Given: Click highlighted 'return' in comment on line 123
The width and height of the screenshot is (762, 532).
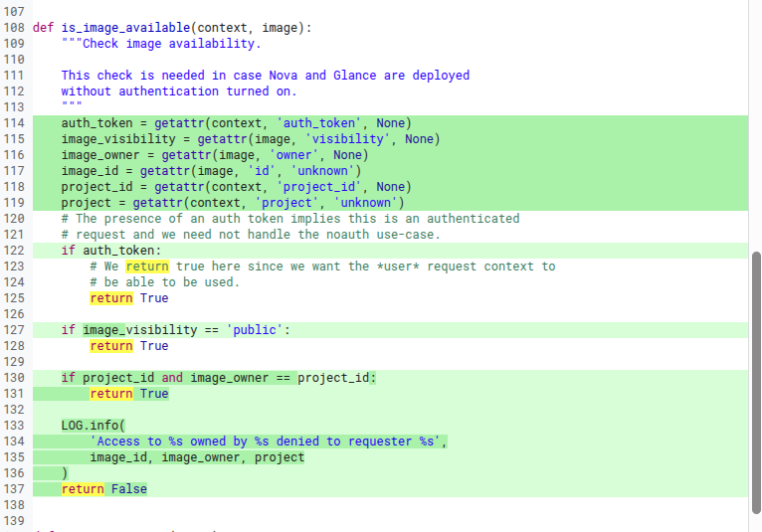Looking at the screenshot, I should click(147, 266).
